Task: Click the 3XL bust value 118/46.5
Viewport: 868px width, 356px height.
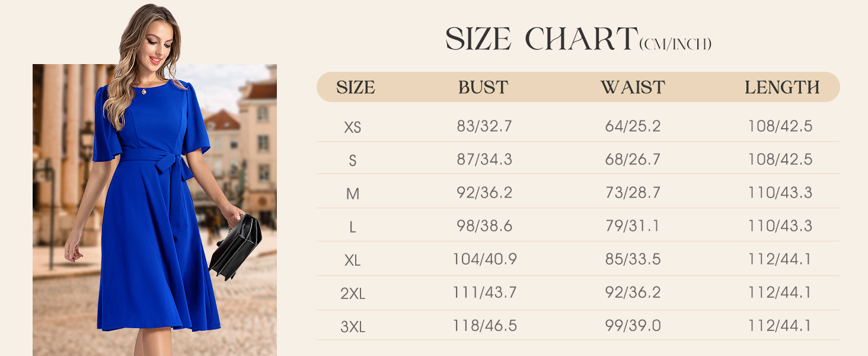Action: (484, 326)
